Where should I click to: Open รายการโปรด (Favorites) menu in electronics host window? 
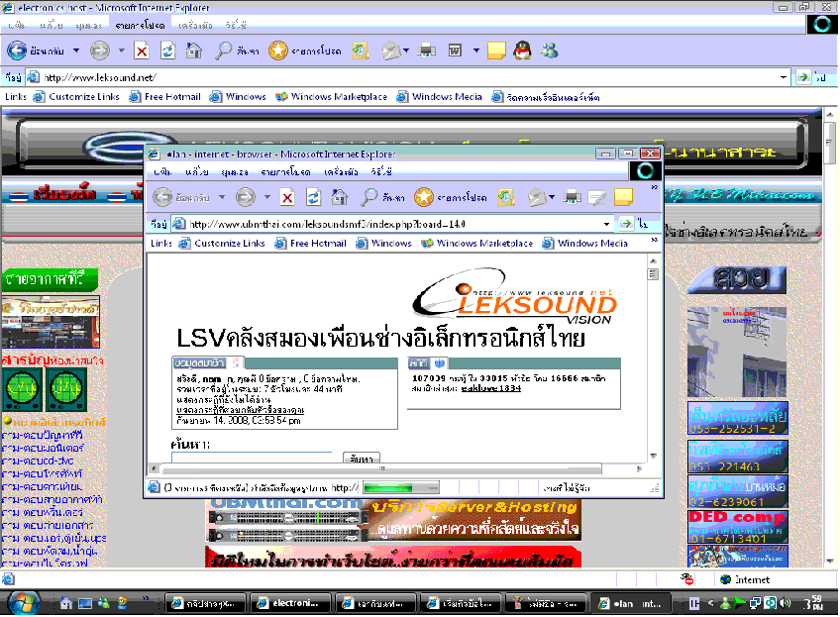[x=140, y=25]
